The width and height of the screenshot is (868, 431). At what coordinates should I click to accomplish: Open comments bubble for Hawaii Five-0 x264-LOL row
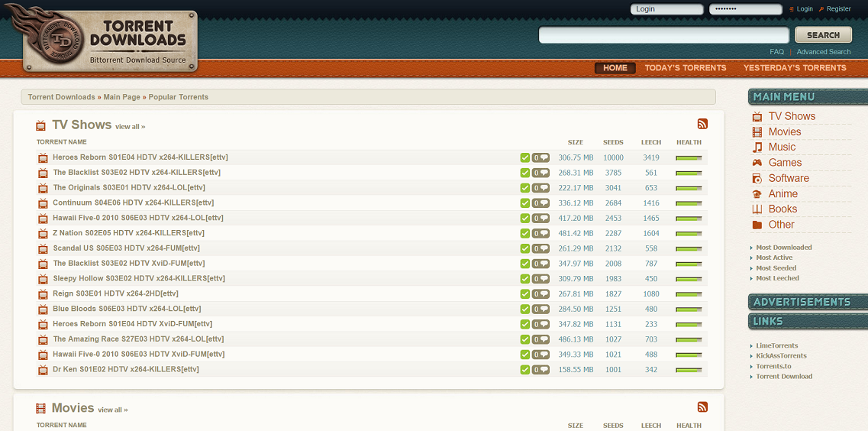point(540,219)
